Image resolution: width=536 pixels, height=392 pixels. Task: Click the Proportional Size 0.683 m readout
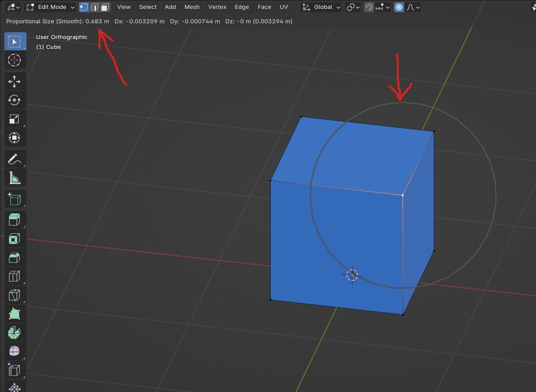point(58,21)
